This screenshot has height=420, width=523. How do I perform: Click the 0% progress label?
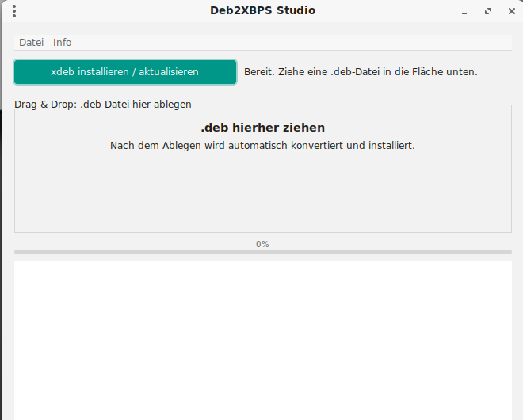point(262,244)
